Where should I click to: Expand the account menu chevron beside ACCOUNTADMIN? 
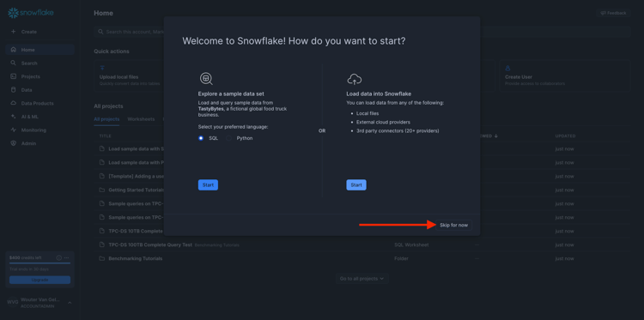70,303
